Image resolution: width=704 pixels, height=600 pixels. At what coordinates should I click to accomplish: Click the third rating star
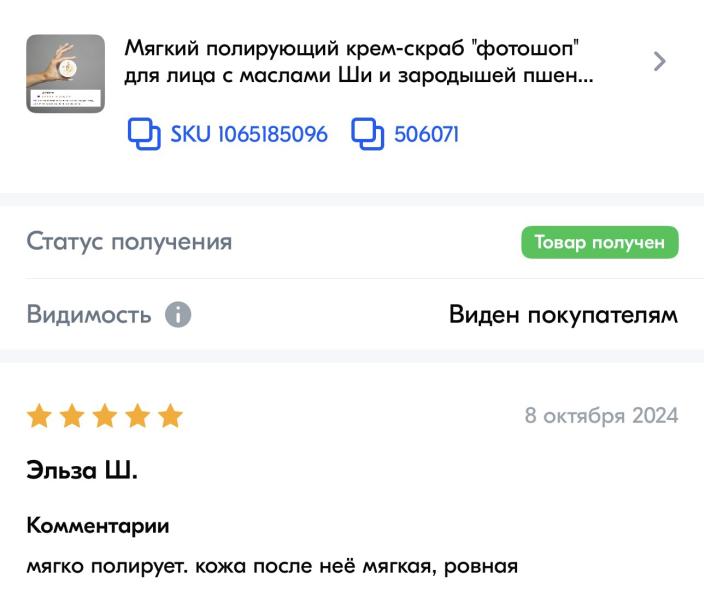[x=105, y=416]
